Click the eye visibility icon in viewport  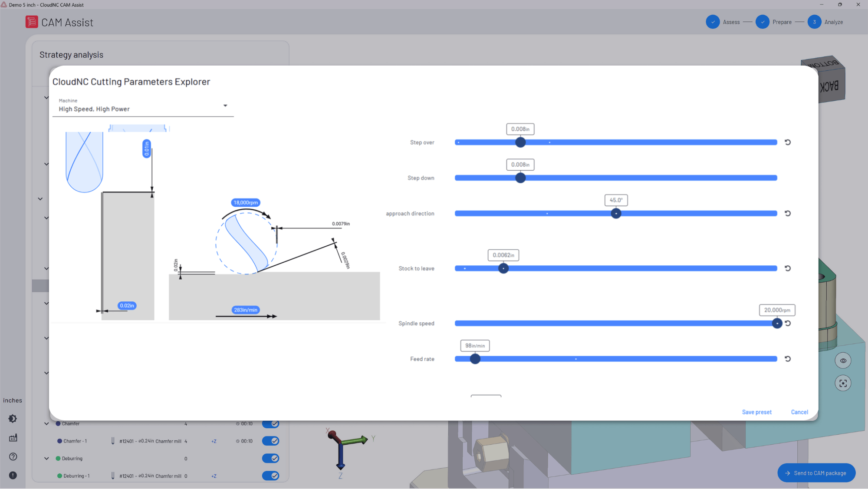coord(843,360)
